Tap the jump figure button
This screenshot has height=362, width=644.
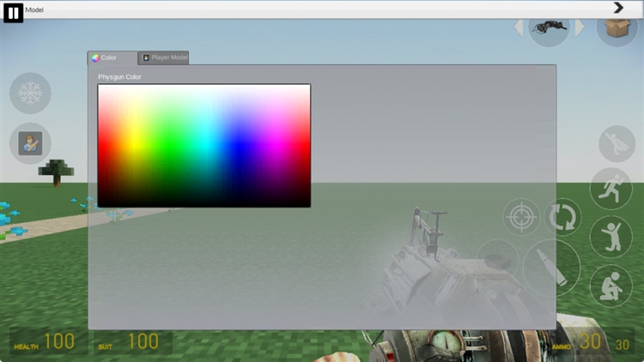click(611, 237)
